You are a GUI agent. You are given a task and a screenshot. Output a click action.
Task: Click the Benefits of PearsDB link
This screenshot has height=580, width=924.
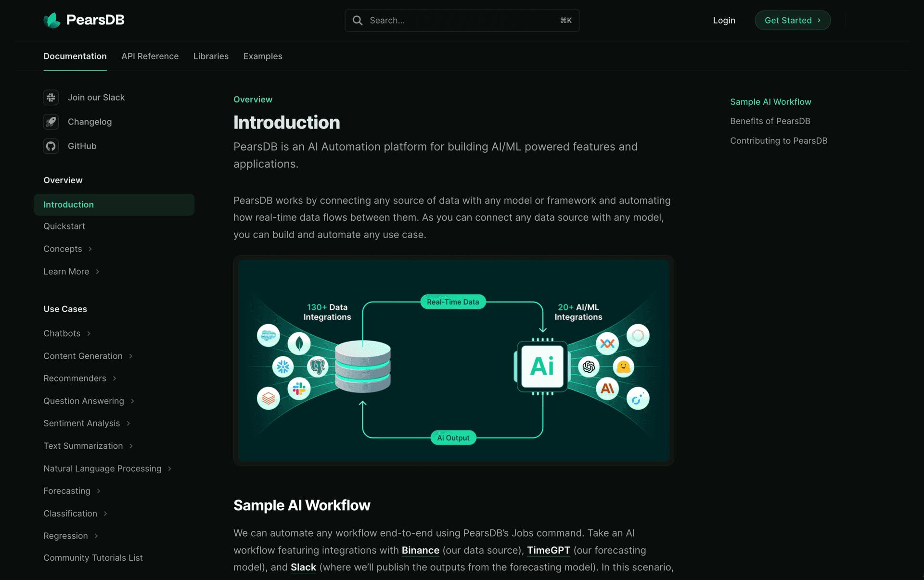pos(770,120)
